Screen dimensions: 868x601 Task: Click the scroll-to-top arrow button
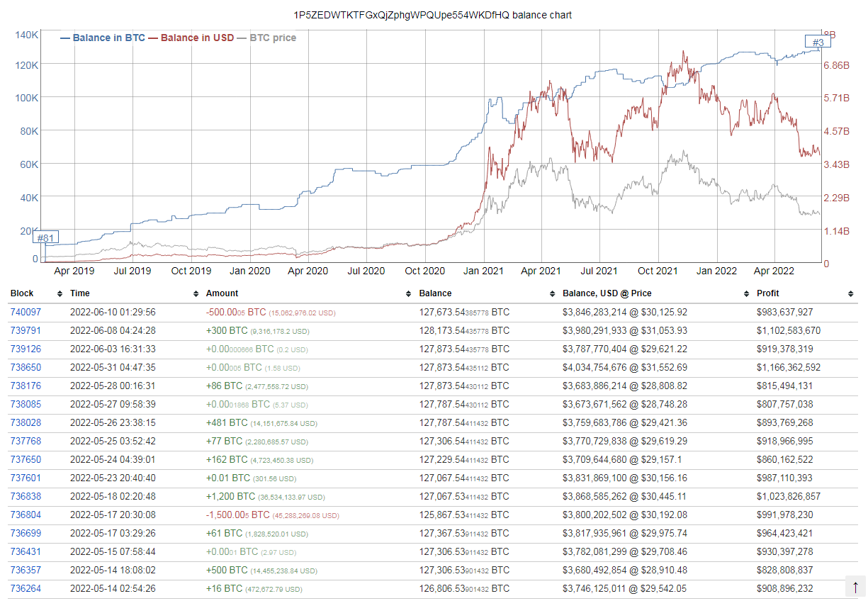(x=855, y=586)
